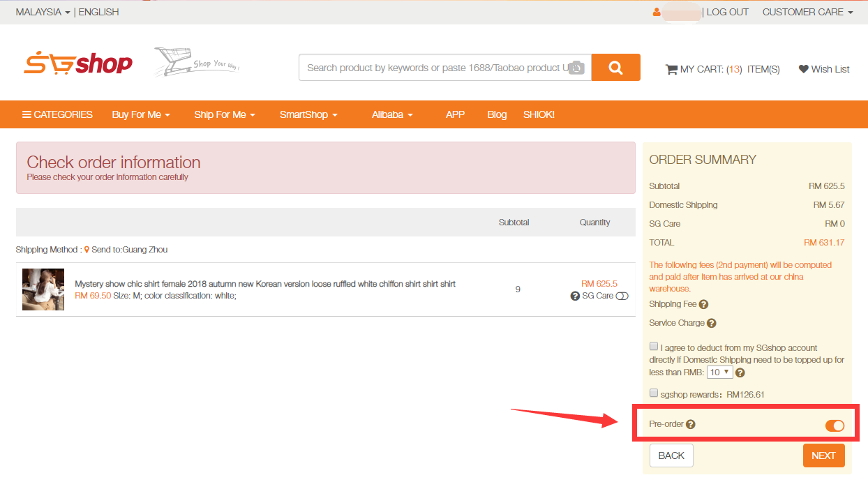This screenshot has height=482, width=868.
Task: Open the MALAYSIA country dropdown
Action: click(43, 12)
